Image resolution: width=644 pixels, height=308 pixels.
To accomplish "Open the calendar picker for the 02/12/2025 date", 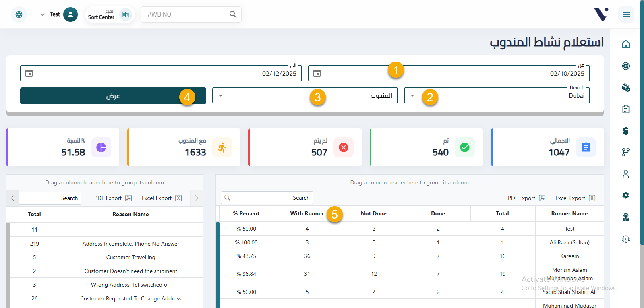I will click(29, 73).
